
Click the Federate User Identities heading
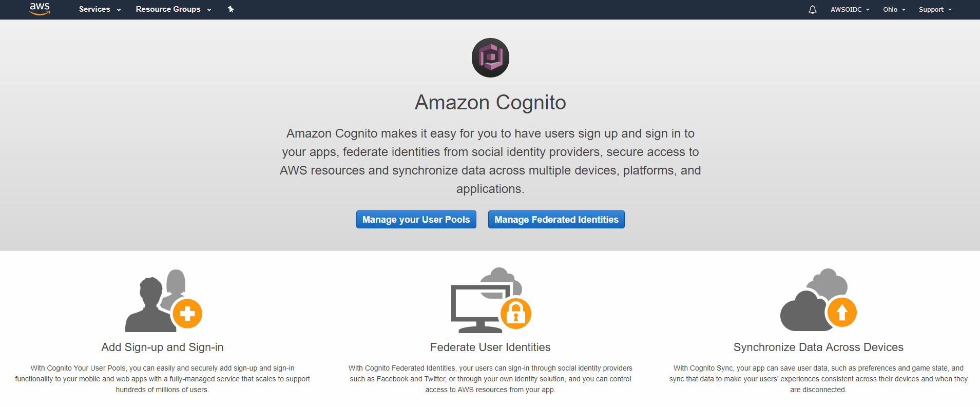[x=490, y=347]
